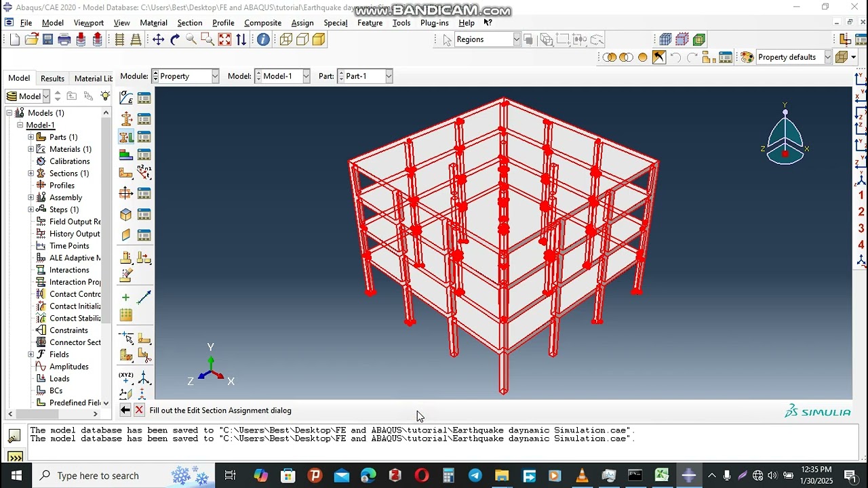Click the Cycle Views arrows icon
The width and height of the screenshot is (868, 488).
(x=241, y=39)
